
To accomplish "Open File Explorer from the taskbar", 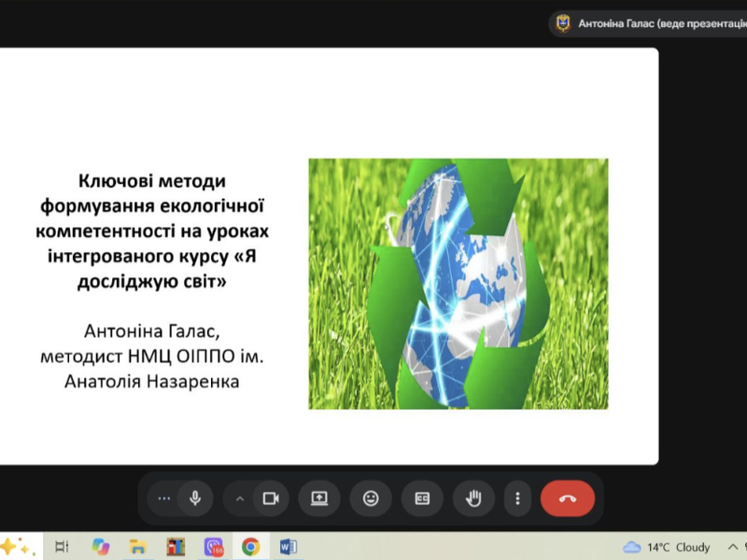I will pos(137,547).
